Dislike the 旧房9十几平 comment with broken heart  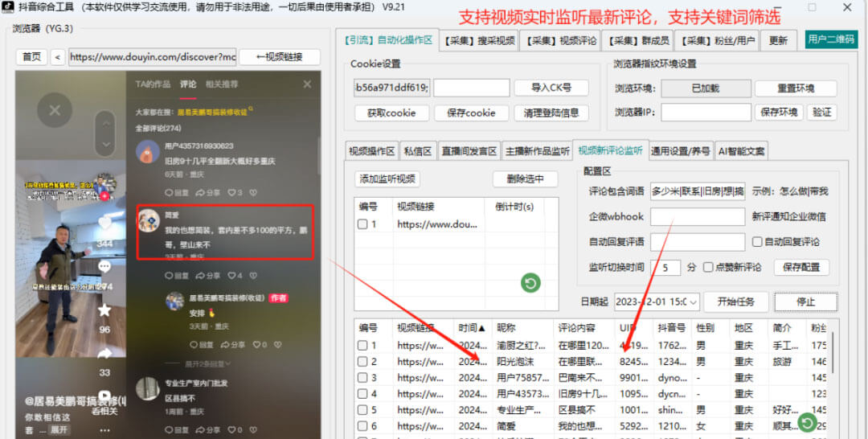(x=253, y=193)
